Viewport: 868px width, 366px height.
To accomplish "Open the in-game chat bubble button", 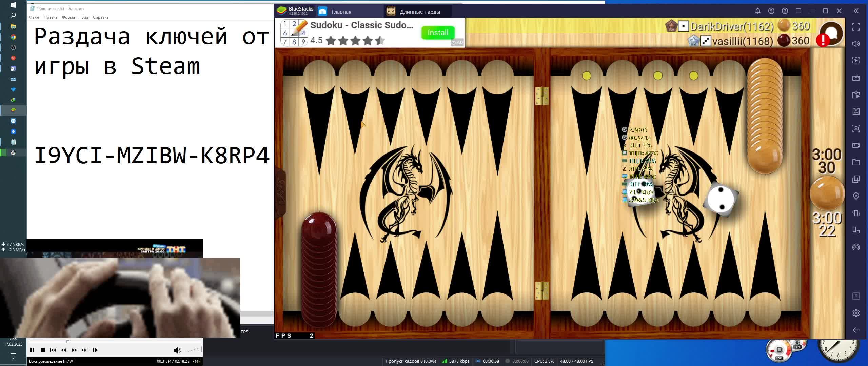I will pyautogui.click(x=832, y=34).
